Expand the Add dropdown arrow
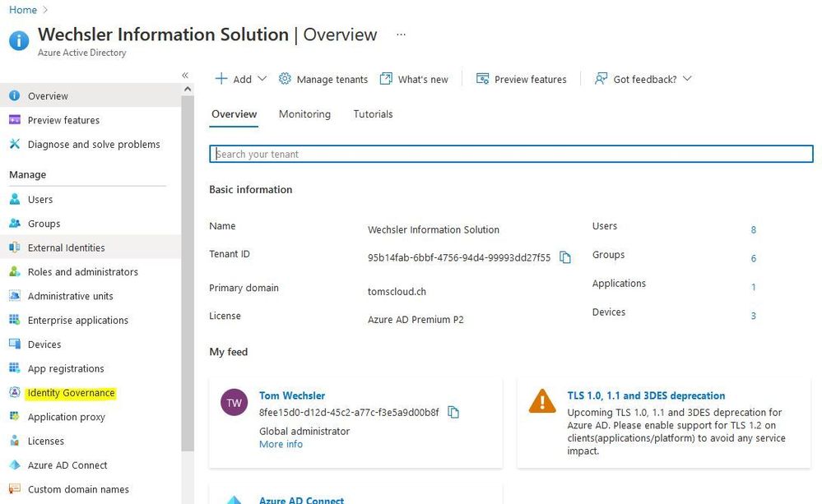Image resolution: width=822 pixels, height=504 pixels. tap(262, 79)
